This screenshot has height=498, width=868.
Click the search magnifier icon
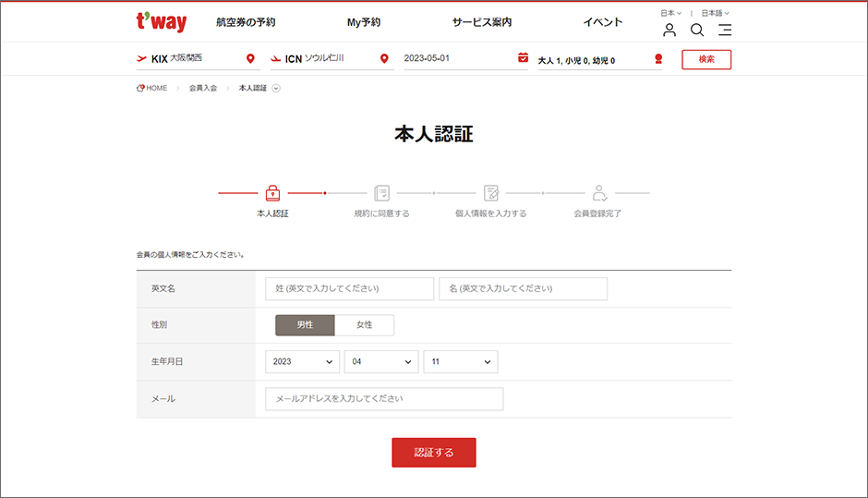click(697, 30)
